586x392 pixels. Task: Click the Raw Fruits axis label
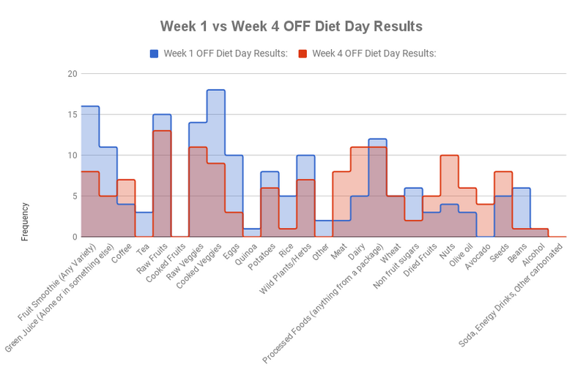[x=153, y=259]
